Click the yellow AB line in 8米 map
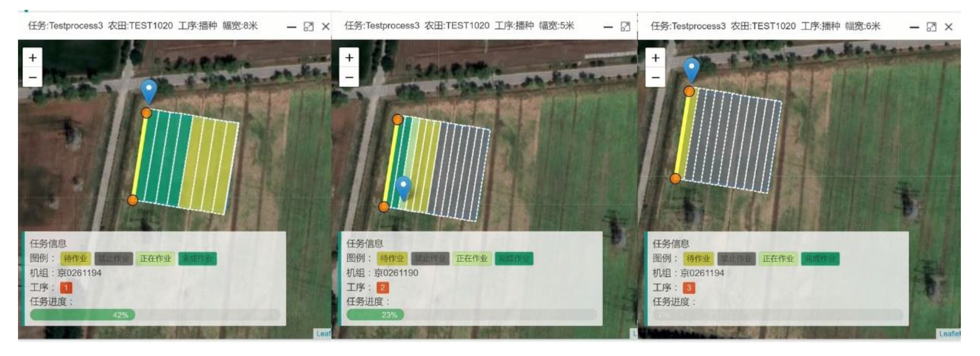 pos(140,156)
